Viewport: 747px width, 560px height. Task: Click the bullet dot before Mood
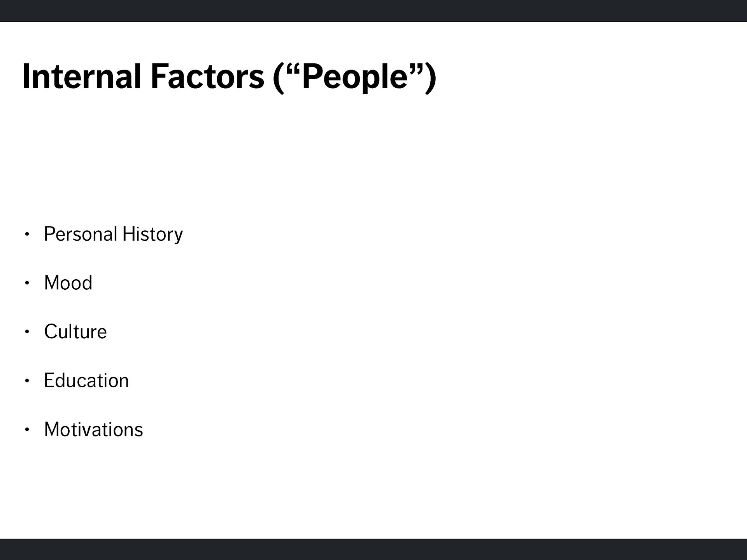pyautogui.click(x=27, y=283)
